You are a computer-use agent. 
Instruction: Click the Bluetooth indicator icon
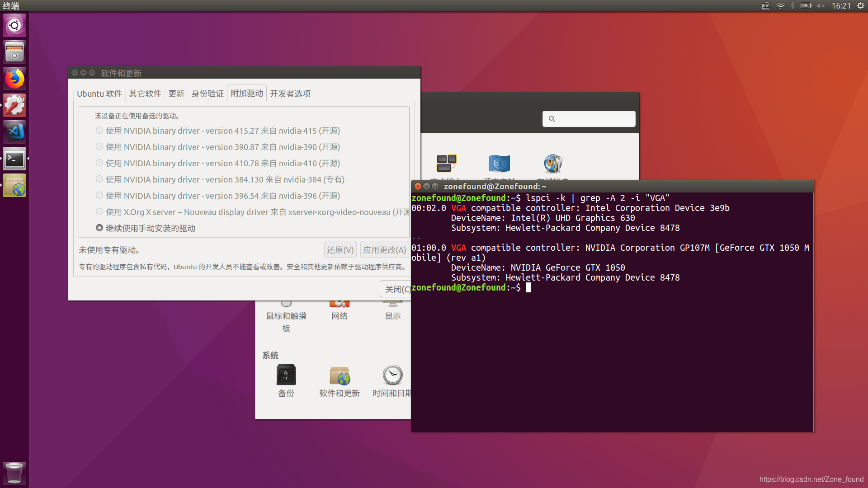[x=793, y=6]
